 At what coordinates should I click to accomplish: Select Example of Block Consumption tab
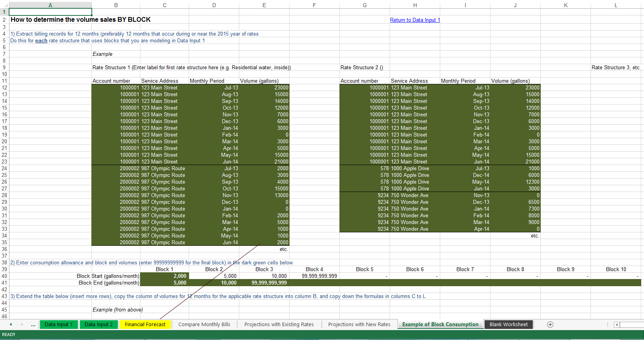[440, 325]
